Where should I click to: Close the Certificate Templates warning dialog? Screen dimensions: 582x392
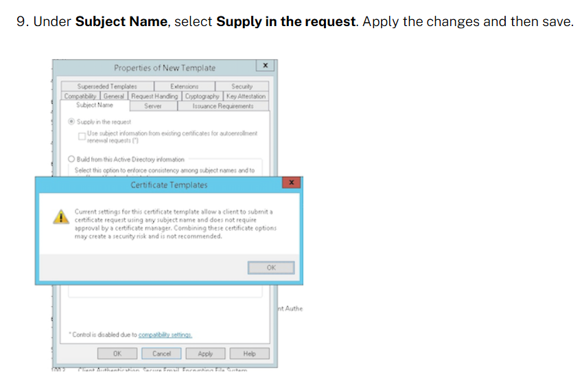[292, 183]
